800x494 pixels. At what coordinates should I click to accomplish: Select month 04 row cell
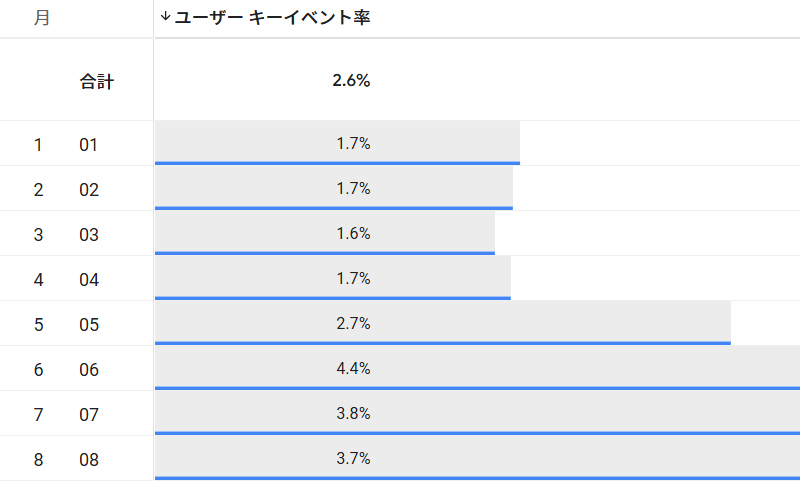pyautogui.click(x=89, y=280)
